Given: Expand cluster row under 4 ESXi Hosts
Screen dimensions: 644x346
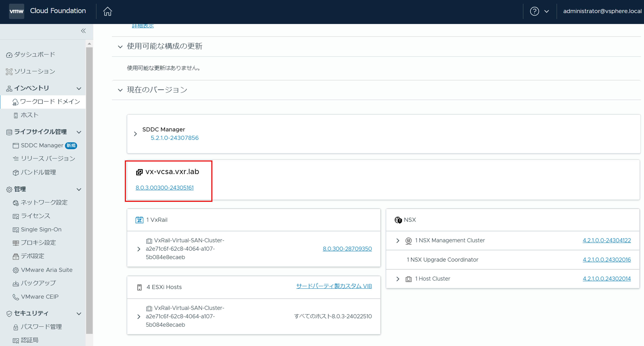Looking at the screenshot, I should 139,317.
